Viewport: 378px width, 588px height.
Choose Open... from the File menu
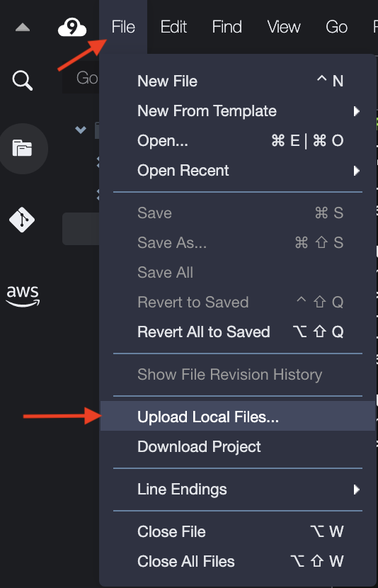pyautogui.click(x=238, y=141)
